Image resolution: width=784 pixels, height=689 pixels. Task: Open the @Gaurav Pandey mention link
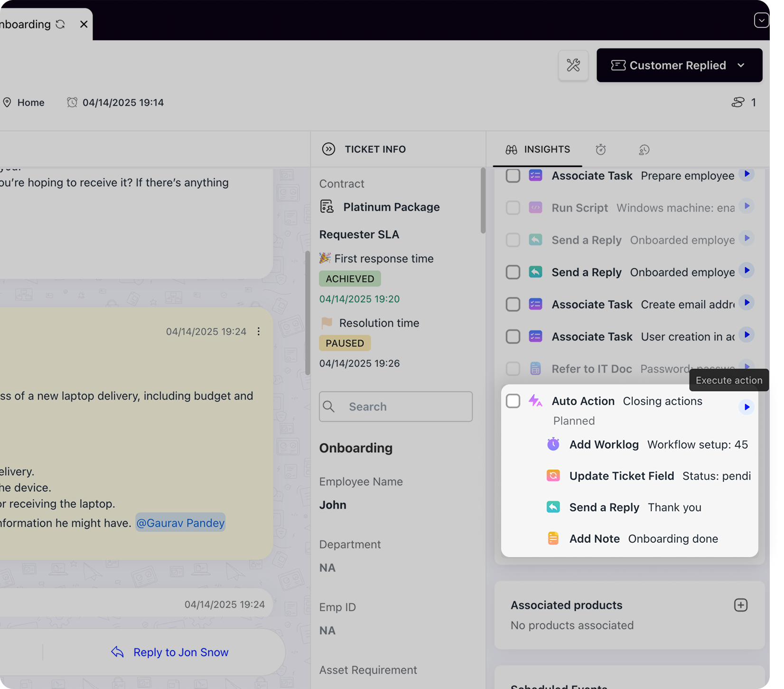pyautogui.click(x=180, y=523)
